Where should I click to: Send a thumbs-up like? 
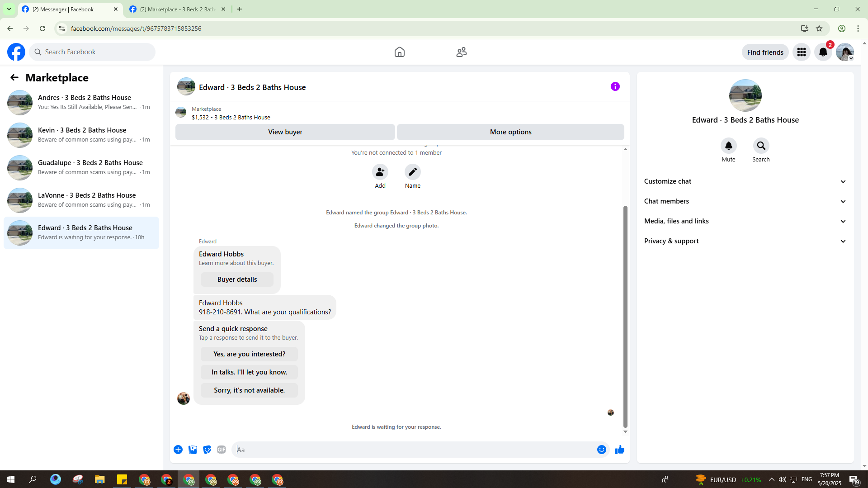[x=619, y=450]
